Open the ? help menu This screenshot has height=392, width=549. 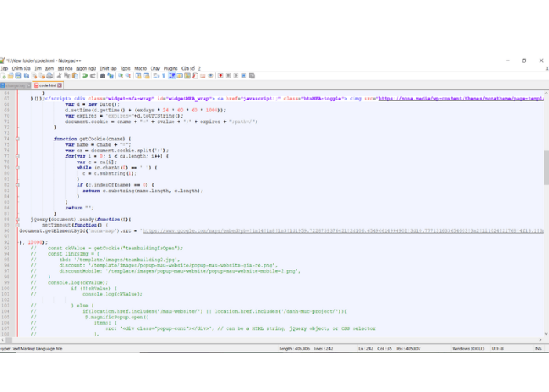click(x=199, y=68)
